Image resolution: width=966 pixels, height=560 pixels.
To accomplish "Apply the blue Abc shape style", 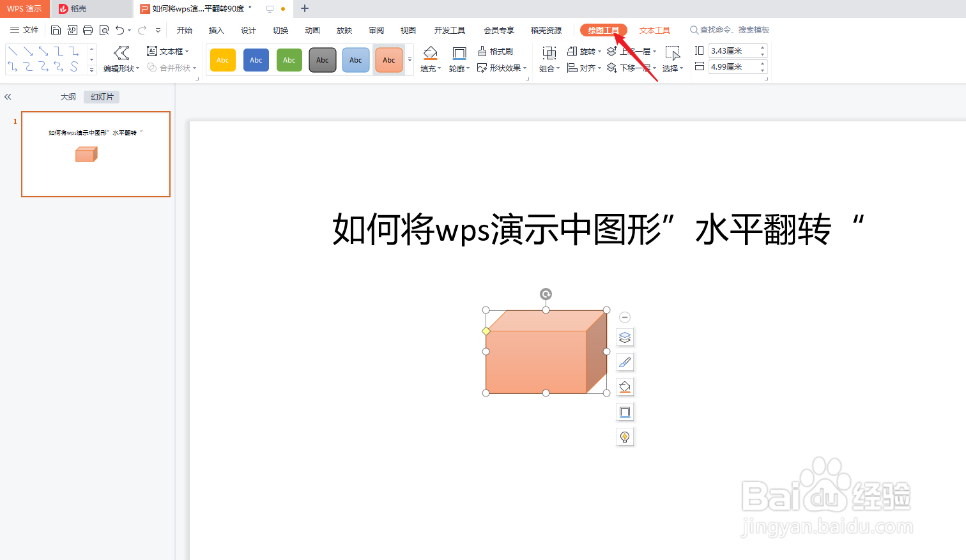I will click(256, 60).
